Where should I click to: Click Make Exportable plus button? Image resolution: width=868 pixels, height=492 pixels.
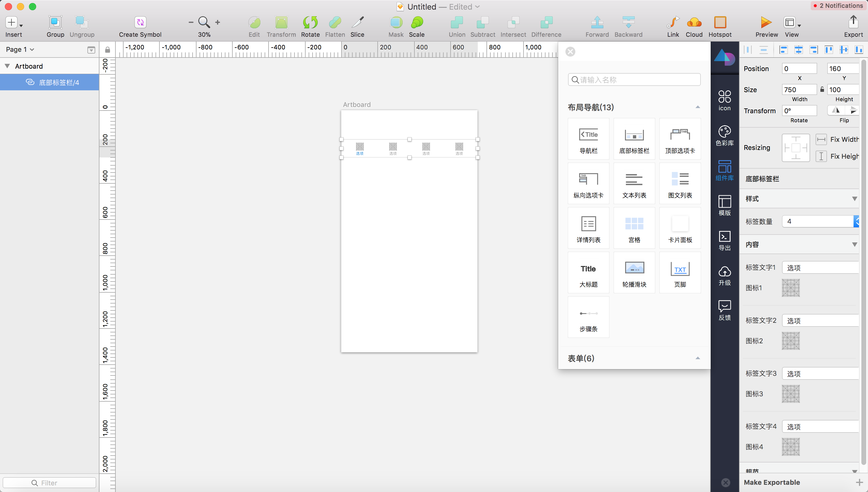tap(859, 482)
